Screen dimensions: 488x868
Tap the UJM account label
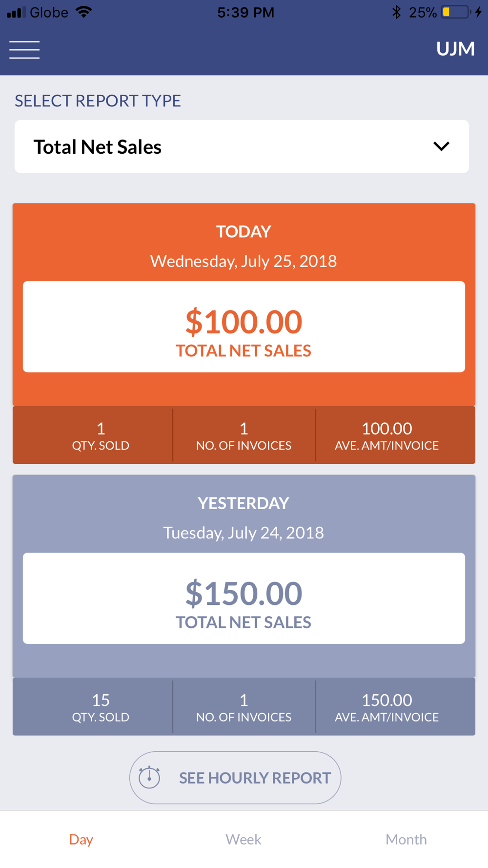455,49
